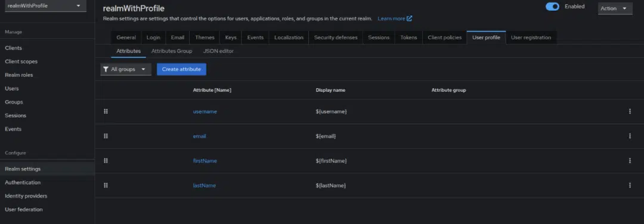Open the realmWithProfile realm selector

[x=45, y=6]
